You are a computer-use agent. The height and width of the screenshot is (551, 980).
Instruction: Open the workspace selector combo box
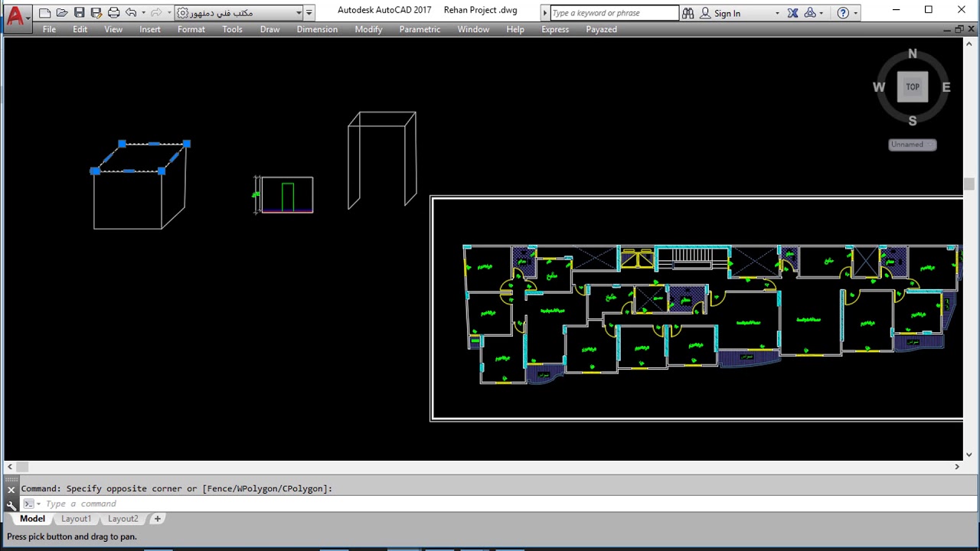(x=240, y=13)
